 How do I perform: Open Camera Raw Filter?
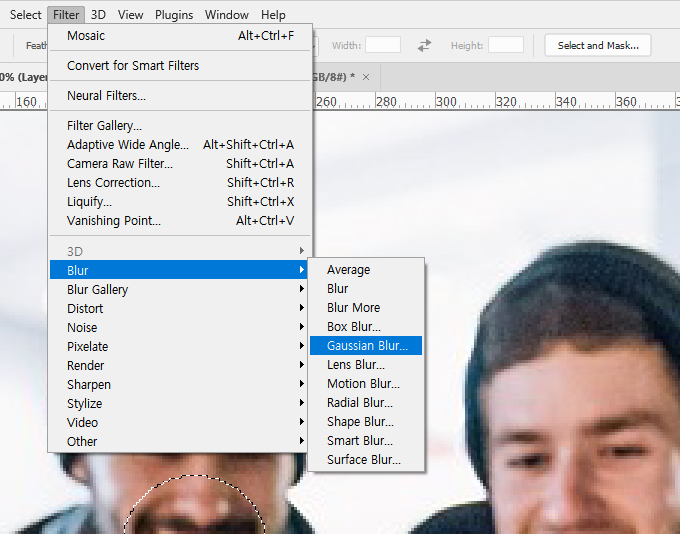pyautogui.click(x=180, y=164)
